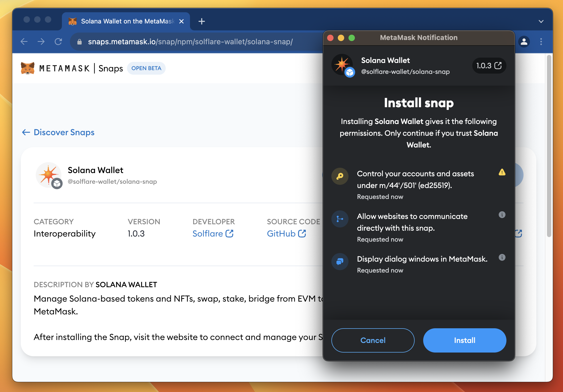Click the MetaMask fox logo
The height and width of the screenshot is (392, 563).
27,68
